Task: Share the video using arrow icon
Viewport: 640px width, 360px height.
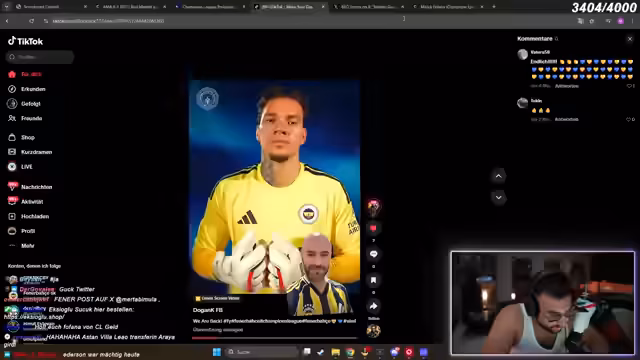Action: 373,306
